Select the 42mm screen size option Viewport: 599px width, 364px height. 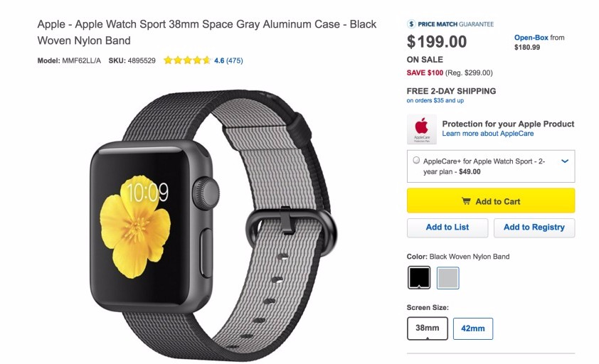(473, 328)
